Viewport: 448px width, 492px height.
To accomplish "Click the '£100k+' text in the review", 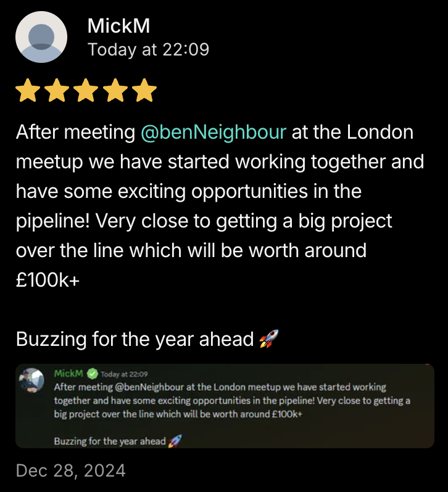I will click(48, 280).
